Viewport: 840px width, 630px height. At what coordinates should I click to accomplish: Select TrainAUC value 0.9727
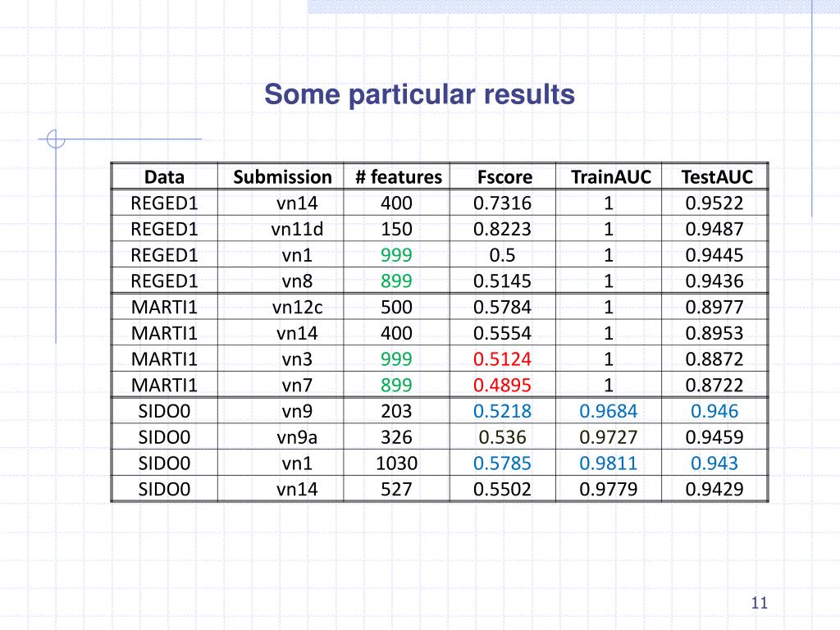(x=609, y=437)
